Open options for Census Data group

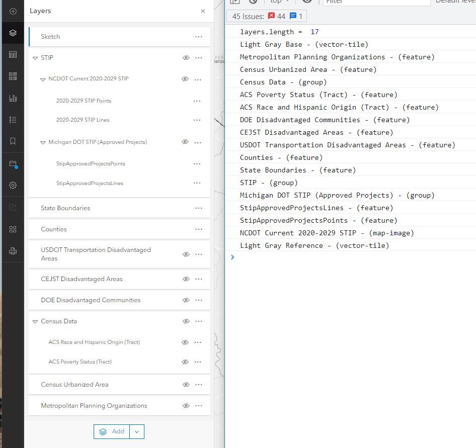tap(199, 321)
